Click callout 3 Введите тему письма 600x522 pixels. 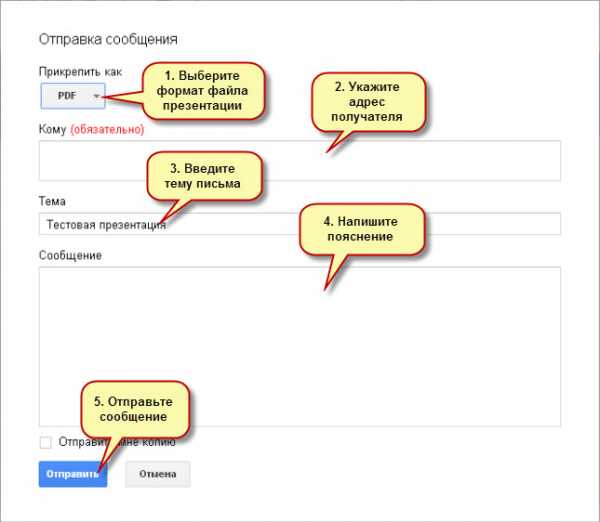tap(204, 177)
